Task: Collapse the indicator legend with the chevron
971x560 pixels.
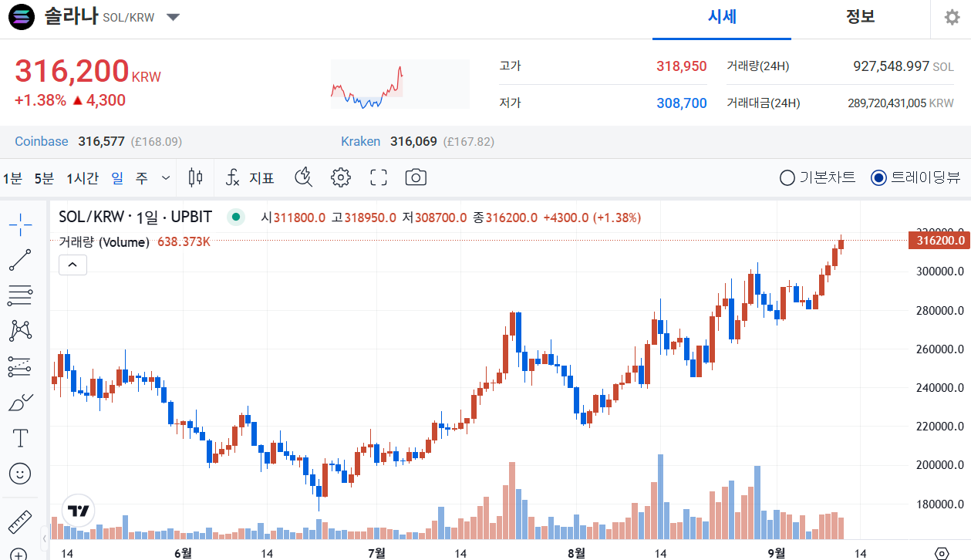Action: 73,265
